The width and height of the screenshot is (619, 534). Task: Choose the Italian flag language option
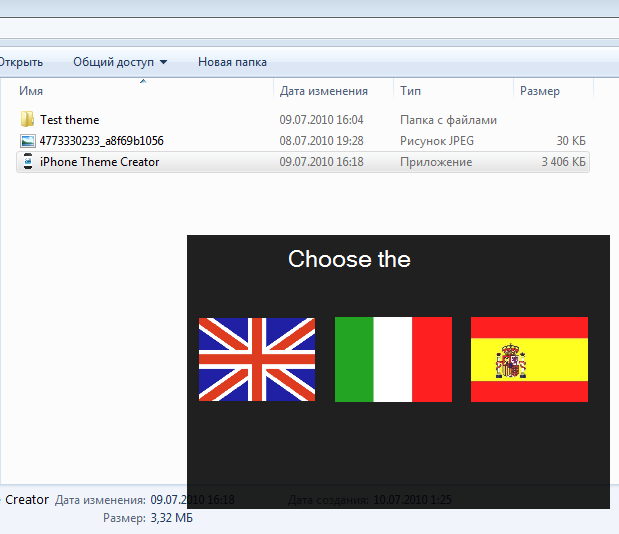(x=393, y=359)
